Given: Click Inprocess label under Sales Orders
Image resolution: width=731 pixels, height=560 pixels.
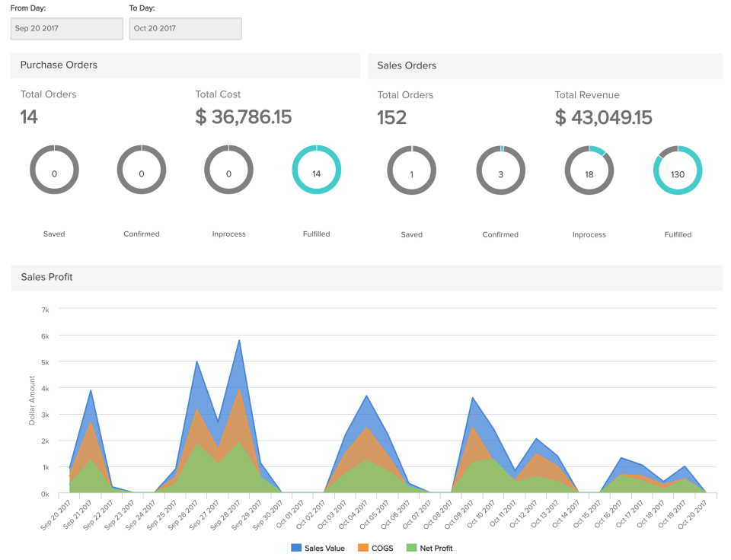Looking at the screenshot, I should click(x=589, y=235).
